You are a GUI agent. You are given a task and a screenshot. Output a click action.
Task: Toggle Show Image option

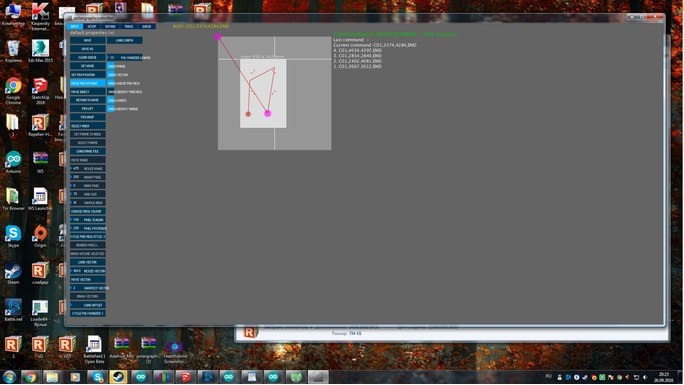point(125,66)
